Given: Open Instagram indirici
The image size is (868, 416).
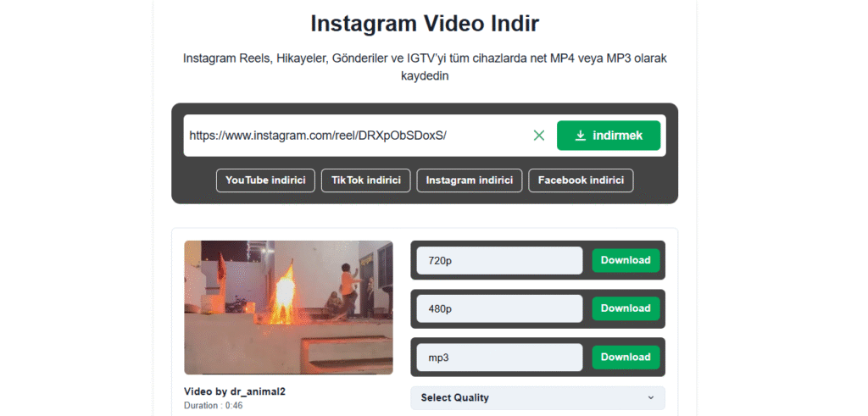Looking at the screenshot, I should tap(470, 180).
